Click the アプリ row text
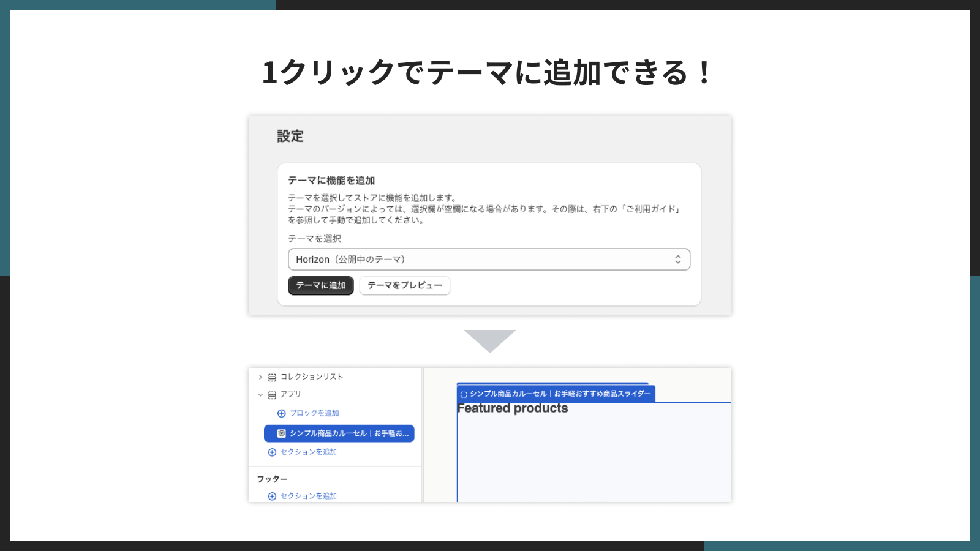The height and width of the screenshot is (551, 980). point(291,394)
